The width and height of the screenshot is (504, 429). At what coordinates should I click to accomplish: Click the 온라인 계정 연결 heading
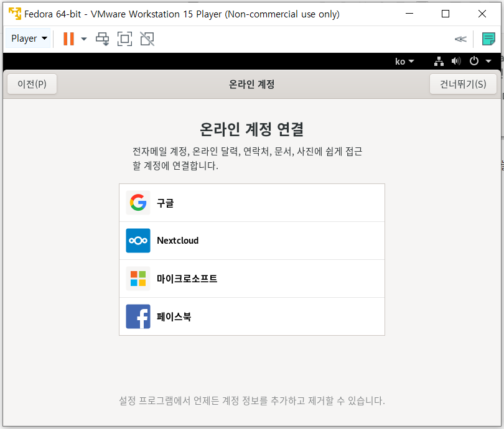251,129
